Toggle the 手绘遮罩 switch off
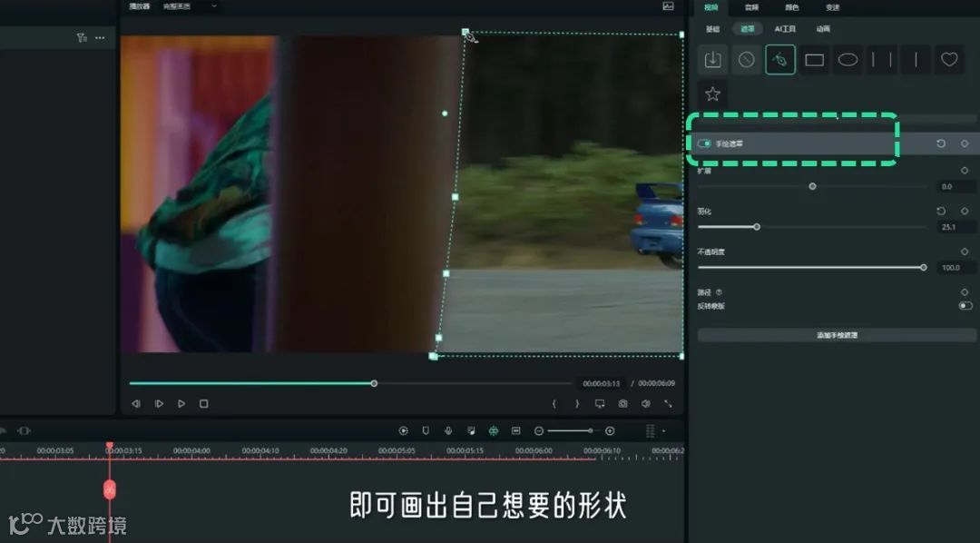980x543 pixels. point(705,143)
